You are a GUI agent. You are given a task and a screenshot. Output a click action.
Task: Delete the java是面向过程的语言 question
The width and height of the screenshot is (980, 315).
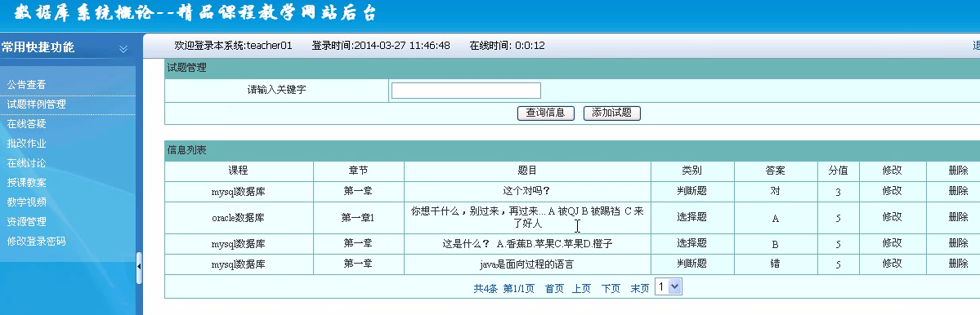click(958, 264)
